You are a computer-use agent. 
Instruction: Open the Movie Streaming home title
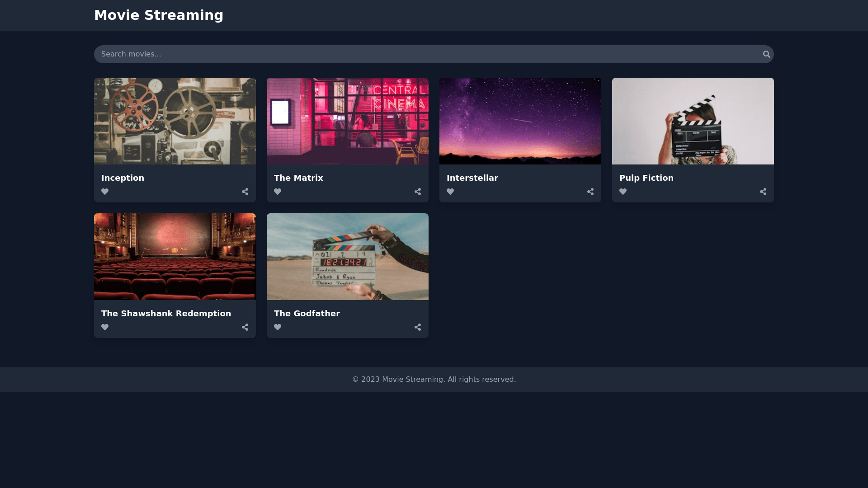click(x=159, y=15)
